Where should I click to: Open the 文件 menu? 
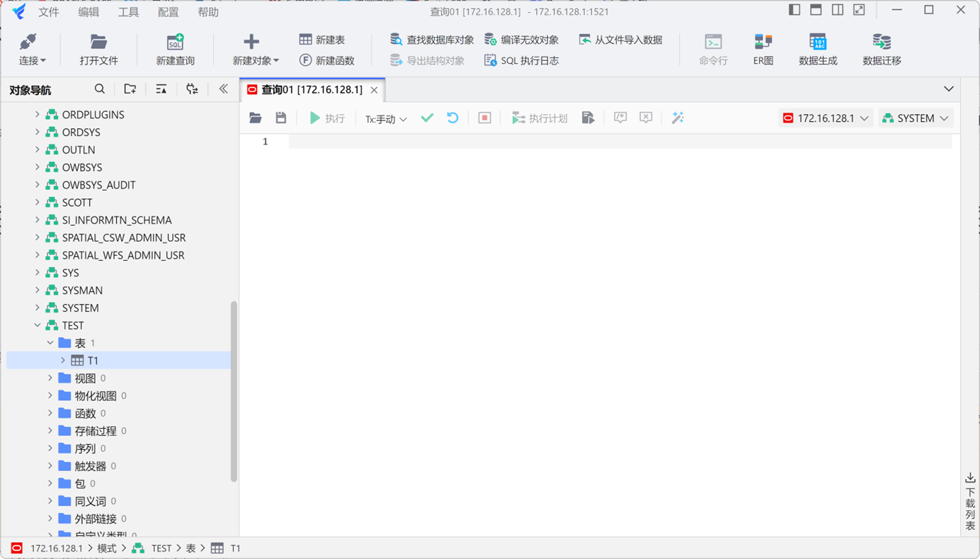coord(49,12)
